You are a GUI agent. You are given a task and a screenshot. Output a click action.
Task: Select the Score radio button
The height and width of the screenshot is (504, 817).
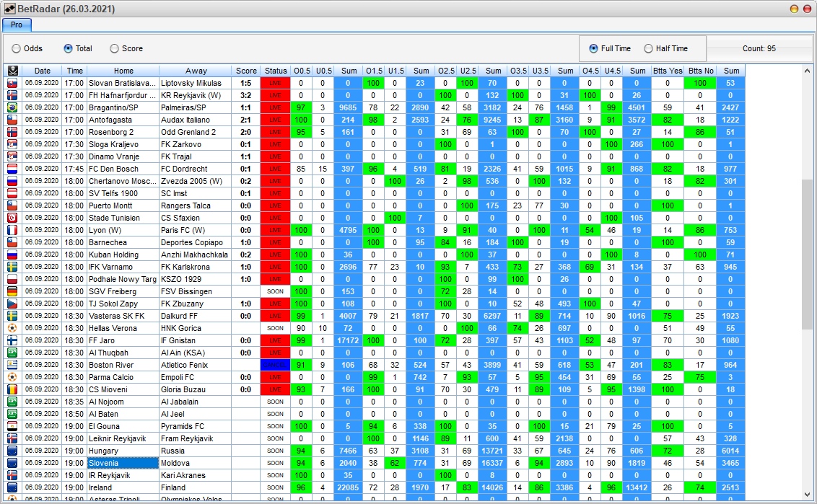[114, 48]
